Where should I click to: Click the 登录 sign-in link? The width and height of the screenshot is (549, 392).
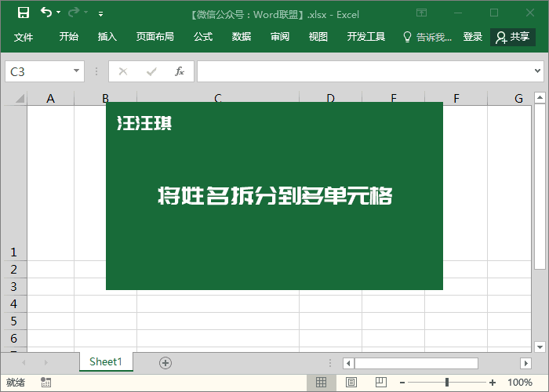[473, 36]
